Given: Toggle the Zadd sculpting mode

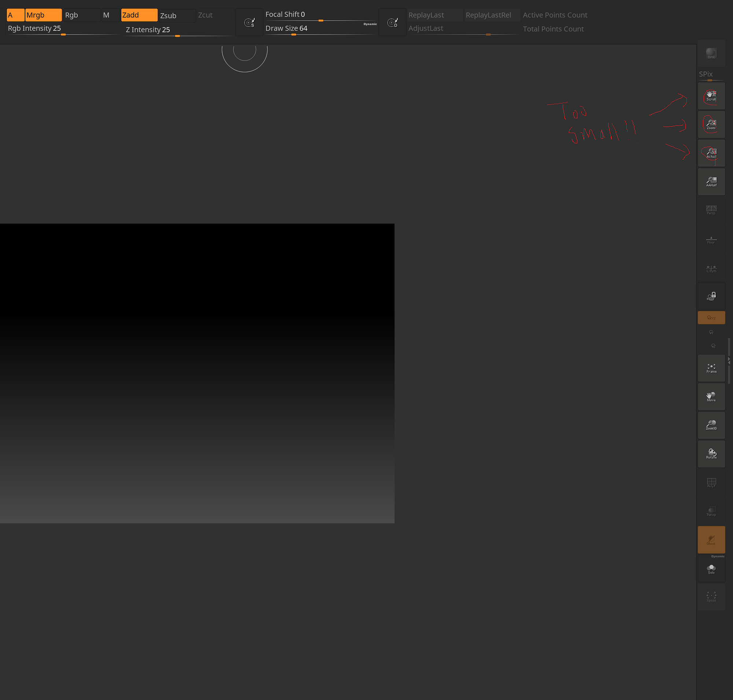Looking at the screenshot, I should click(x=139, y=15).
